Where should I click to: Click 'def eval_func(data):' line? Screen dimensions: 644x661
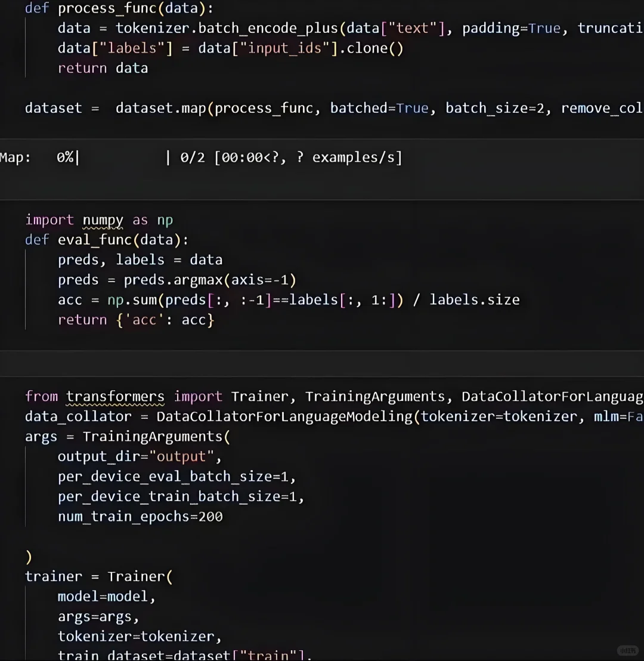pyautogui.click(x=107, y=240)
